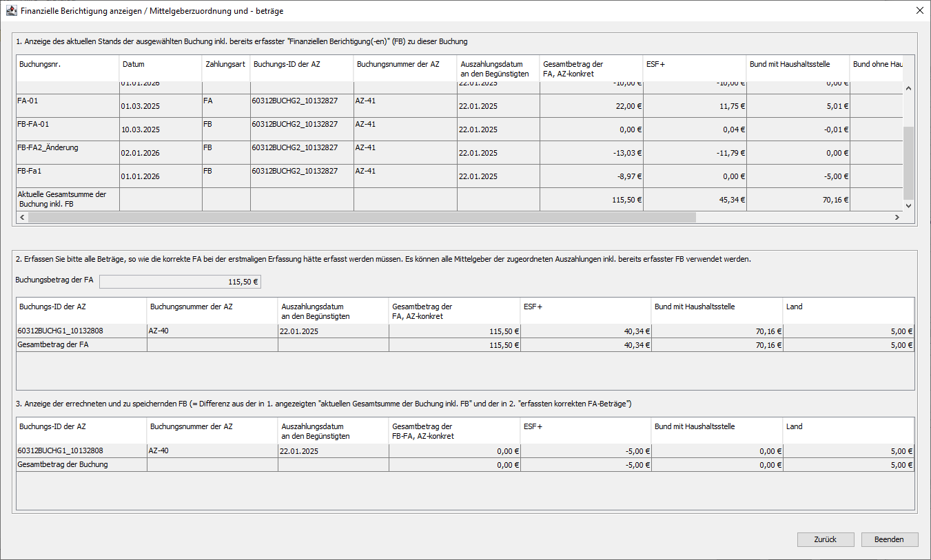
Task: Click the Aktuelle Gesamtsumme der Buchung row
Action: [x=68, y=199]
